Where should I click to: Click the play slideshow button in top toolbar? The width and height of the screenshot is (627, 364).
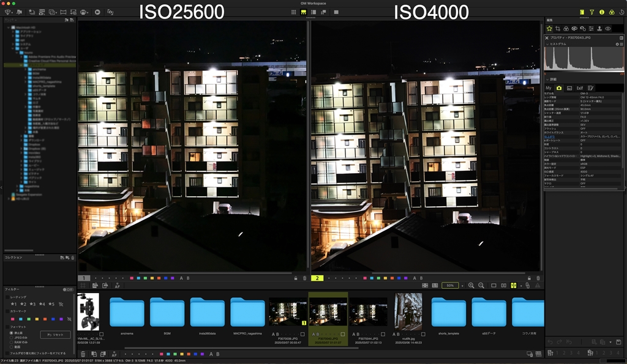(x=97, y=12)
